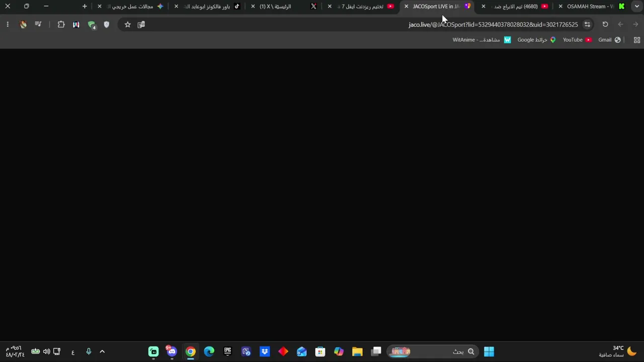Switch to the X الرئيسية tab
This screenshot has width=644, height=362.
284,7
